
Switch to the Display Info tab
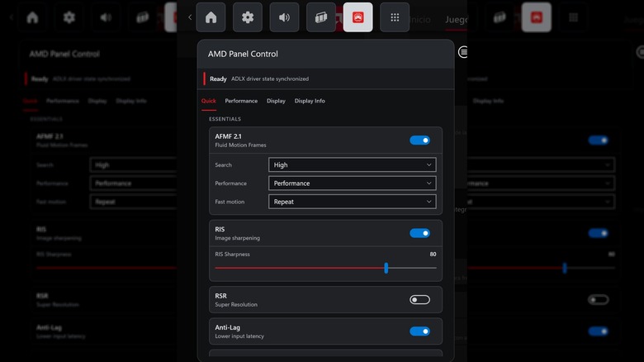click(x=310, y=101)
